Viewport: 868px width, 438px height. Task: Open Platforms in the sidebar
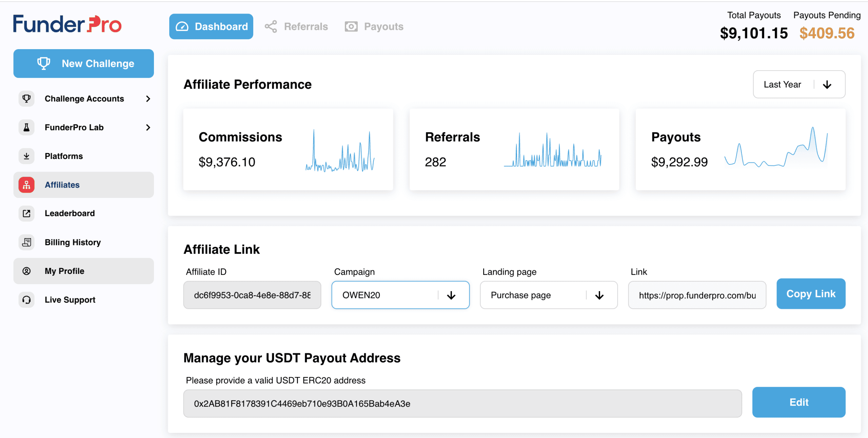83,156
